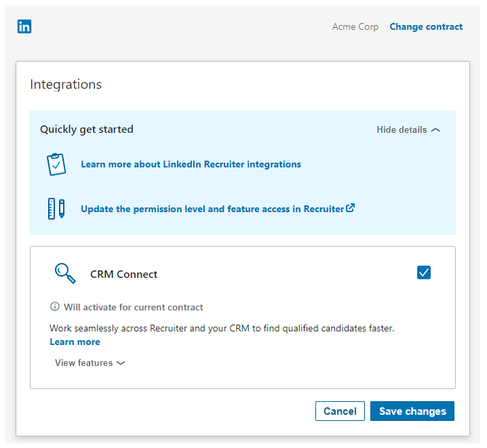This screenshot has height=448, width=487.
Task: Click the Save changes button
Action: coord(412,411)
